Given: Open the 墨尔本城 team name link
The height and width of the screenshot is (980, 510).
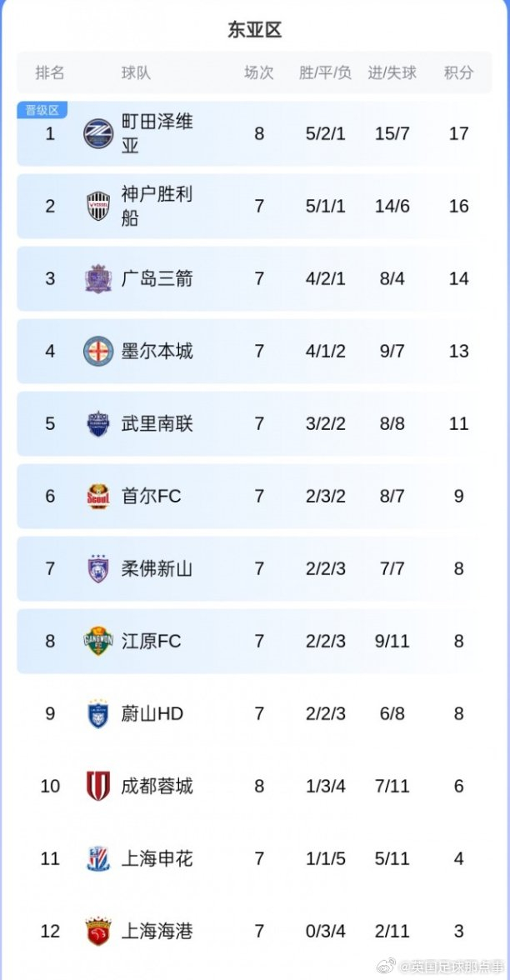Looking at the screenshot, I should (x=157, y=351).
